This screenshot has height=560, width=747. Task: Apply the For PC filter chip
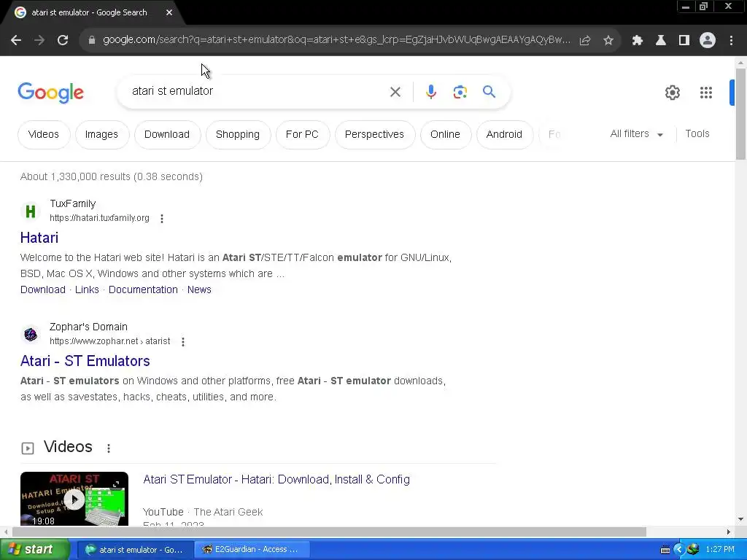(x=302, y=135)
